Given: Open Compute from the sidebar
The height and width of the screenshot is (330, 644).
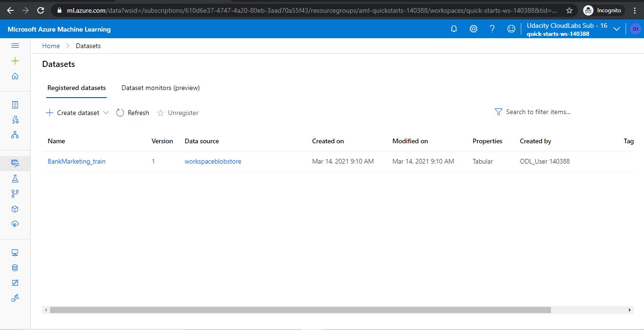Looking at the screenshot, I should pyautogui.click(x=15, y=252).
